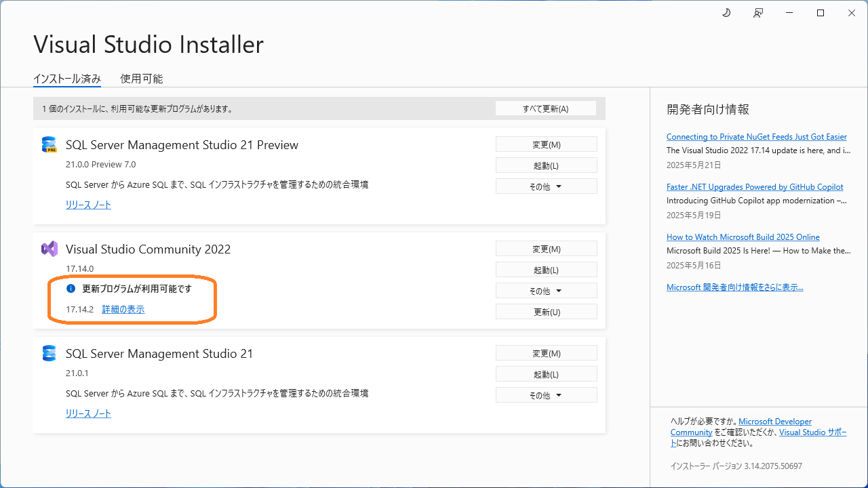Click the すべて更新(A) button
This screenshot has width=868, height=488.
pos(546,108)
